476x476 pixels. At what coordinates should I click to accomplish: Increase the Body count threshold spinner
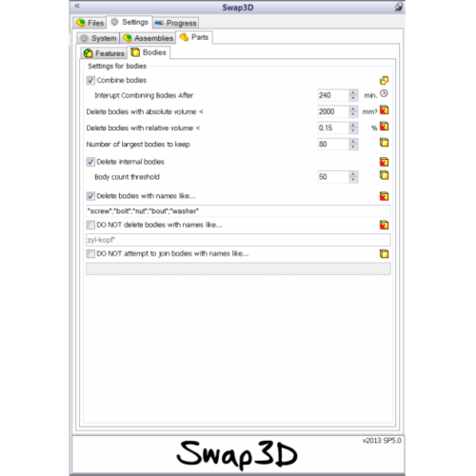point(353,174)
